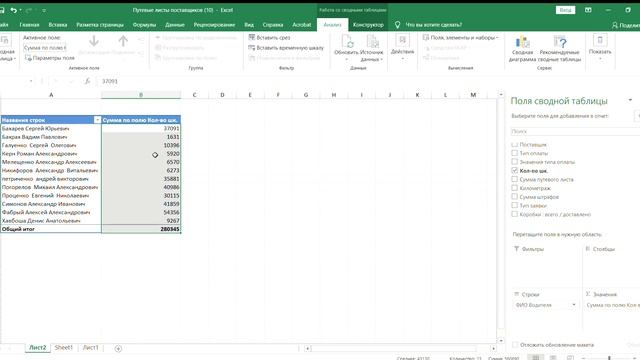The height and width of the screenshot is (360, 640).
Task: Click Вставить временную шкалу icon
Action: pos(252,48)
